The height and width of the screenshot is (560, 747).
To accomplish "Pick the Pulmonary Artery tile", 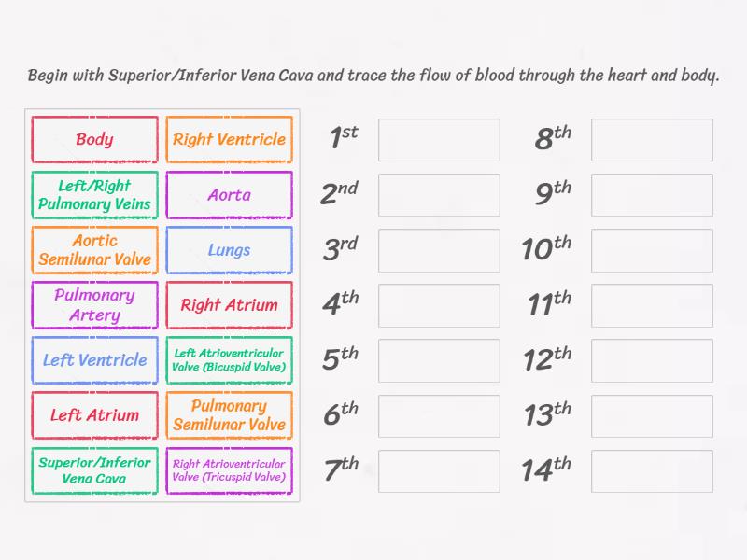I will coord(94,305).
